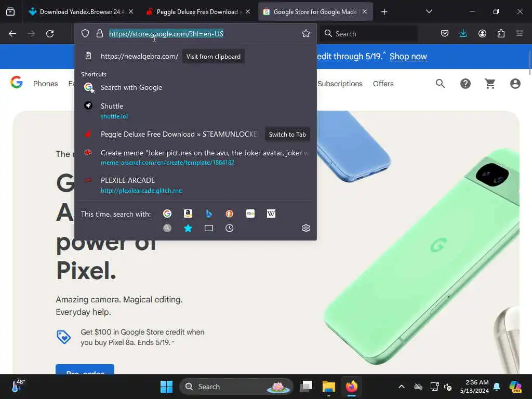Open the new tab plus button
Screen dimensions: 532x399
click(384, 12)
